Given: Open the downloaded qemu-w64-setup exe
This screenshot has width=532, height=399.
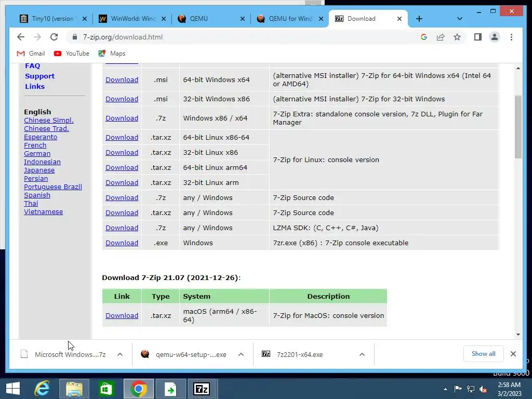Looking at the screenshot, I should click(x=191, y=354).
